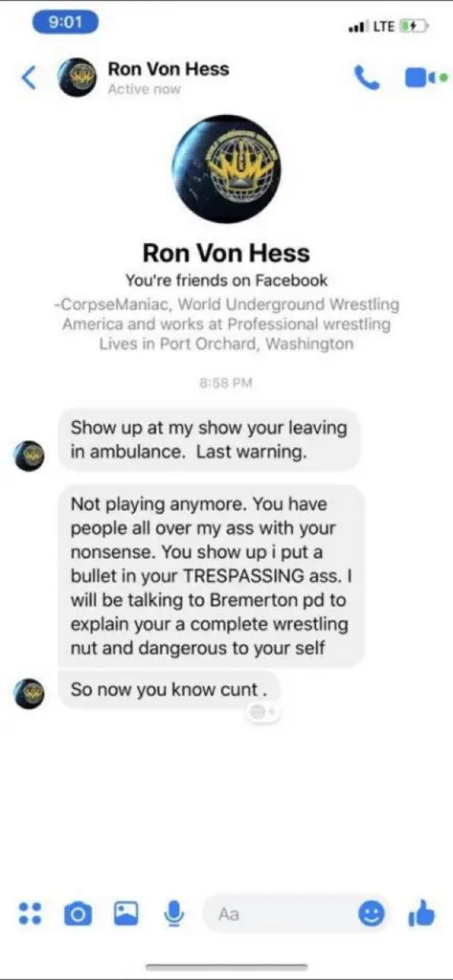Image resolution: width=453 pixels, height=980 pixels.
Task: Open the camera from the bottom toolbar
Action: coord(78,914)
